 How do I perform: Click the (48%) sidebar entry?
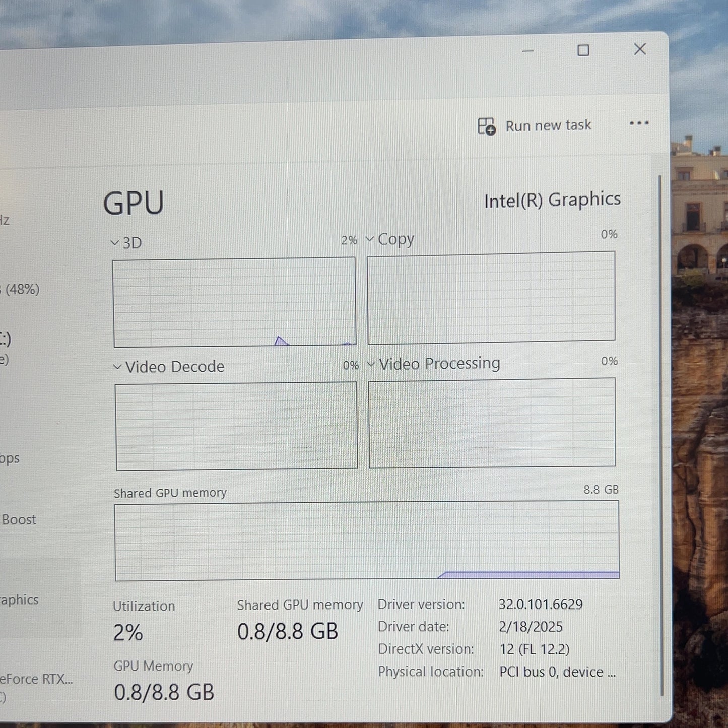click(22, 289)
